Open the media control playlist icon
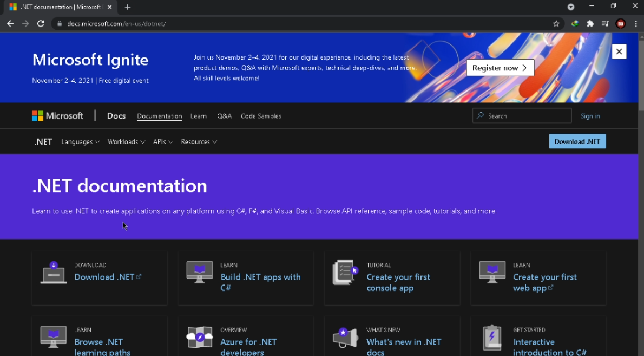 [x=605, y=24]
